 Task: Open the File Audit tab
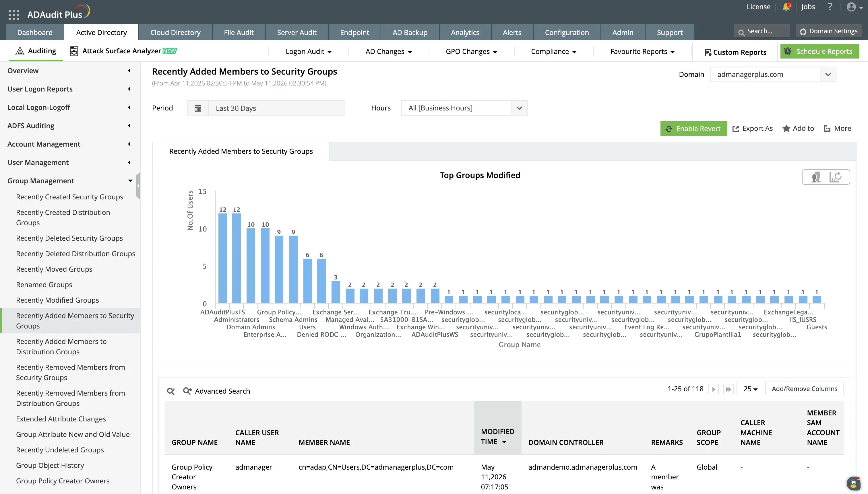pos(239,32)
